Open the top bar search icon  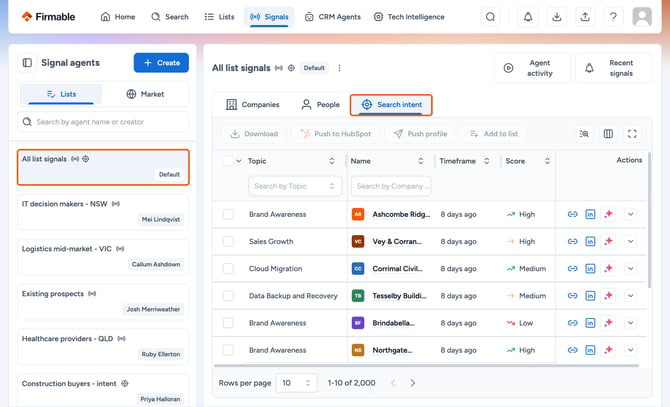click(490, 17)
